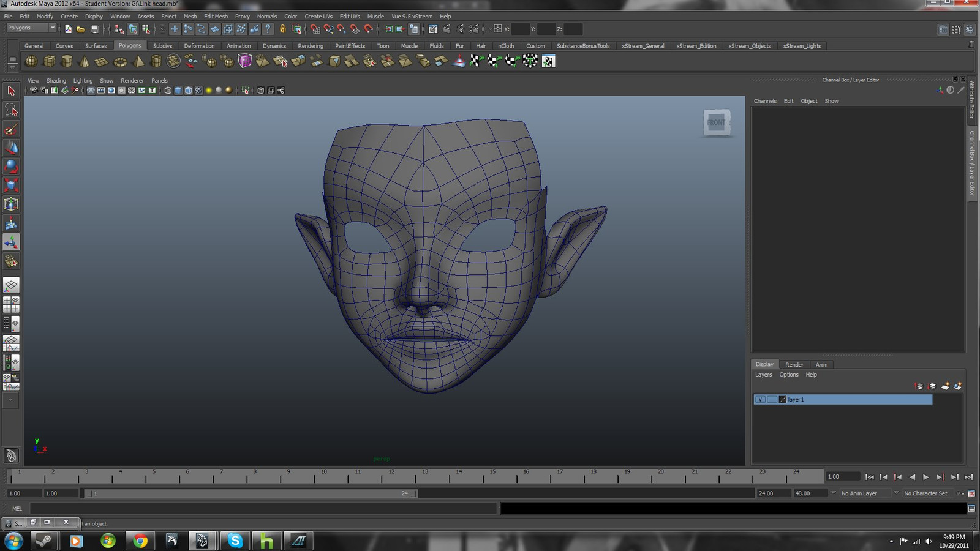Click the range slider bar handle

point(251,493)
